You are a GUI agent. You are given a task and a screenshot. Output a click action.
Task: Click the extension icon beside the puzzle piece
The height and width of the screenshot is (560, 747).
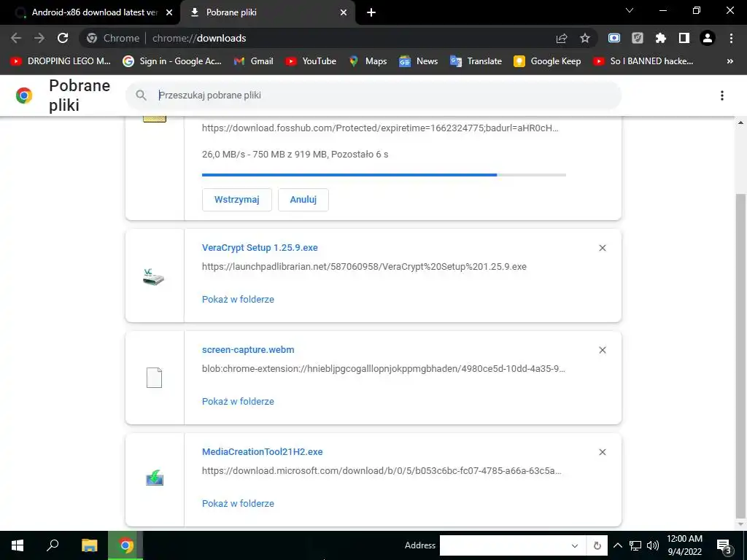638,38
